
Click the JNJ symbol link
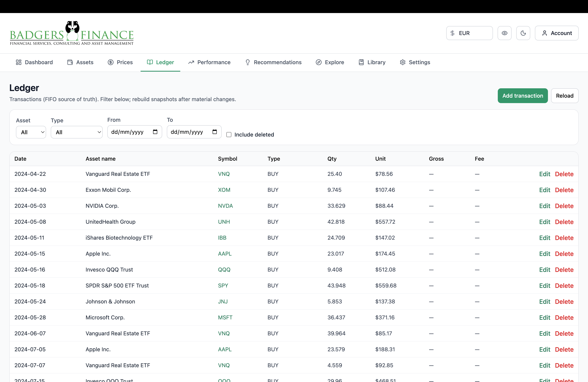[223, 301]
